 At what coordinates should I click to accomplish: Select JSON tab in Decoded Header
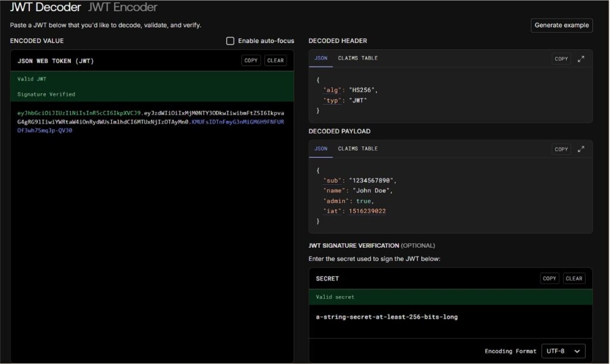[320, 58]
